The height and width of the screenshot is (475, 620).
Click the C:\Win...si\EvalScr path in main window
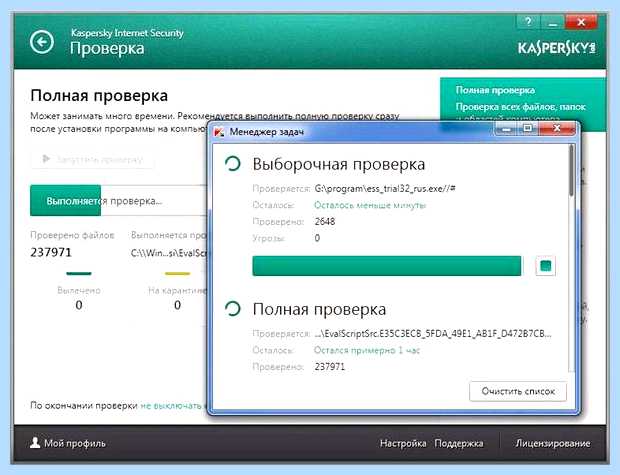pos(169,253)
